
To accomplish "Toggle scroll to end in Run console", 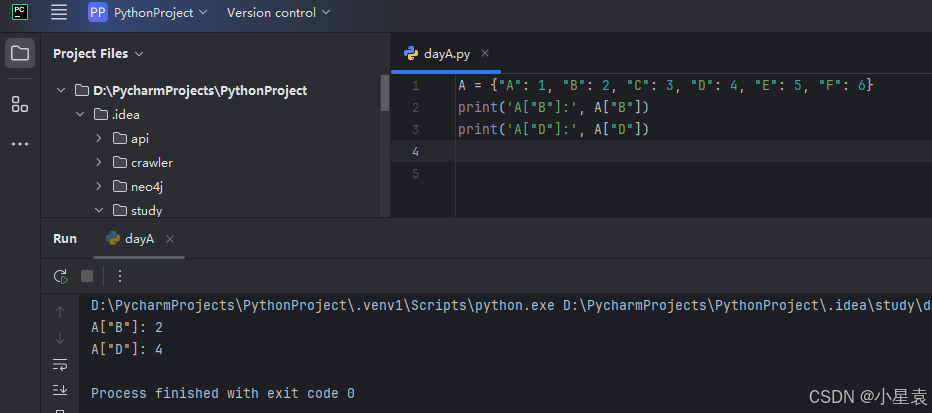I will (x=60, y=390).
